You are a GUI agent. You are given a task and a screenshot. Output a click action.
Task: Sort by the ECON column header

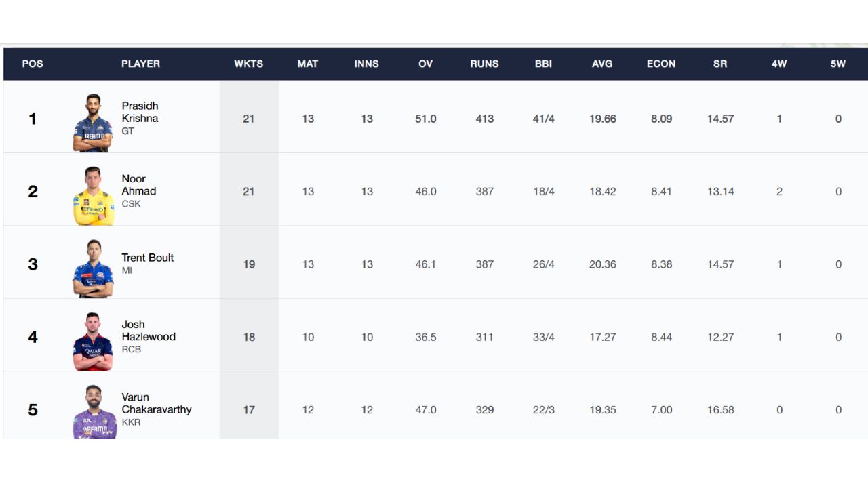point(661,64)
